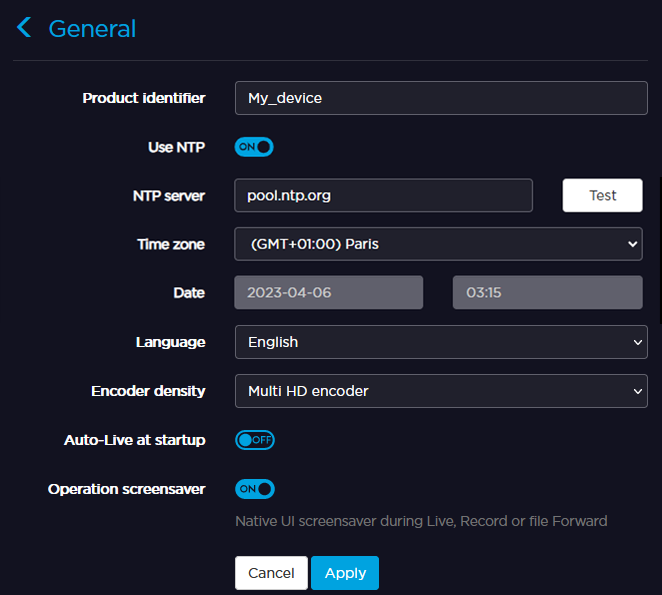662x595 pixels.
Task: Click the date field showing 2023-04-06
Action: click(329, 293)
